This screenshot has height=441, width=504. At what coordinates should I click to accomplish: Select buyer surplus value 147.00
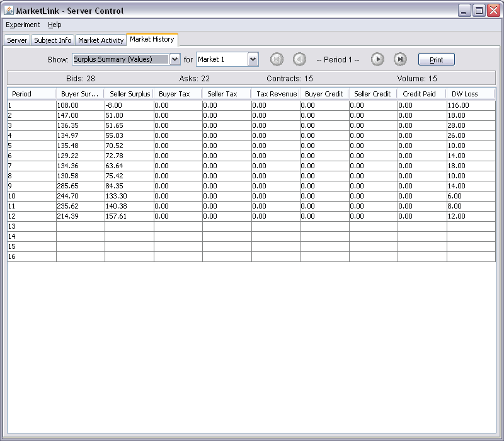(x=81, y=115)
